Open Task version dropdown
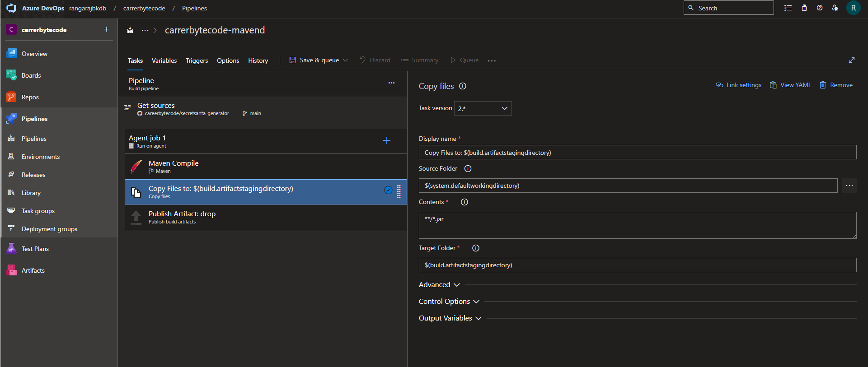Screen dimensions: 868x367 click(483, 108)
